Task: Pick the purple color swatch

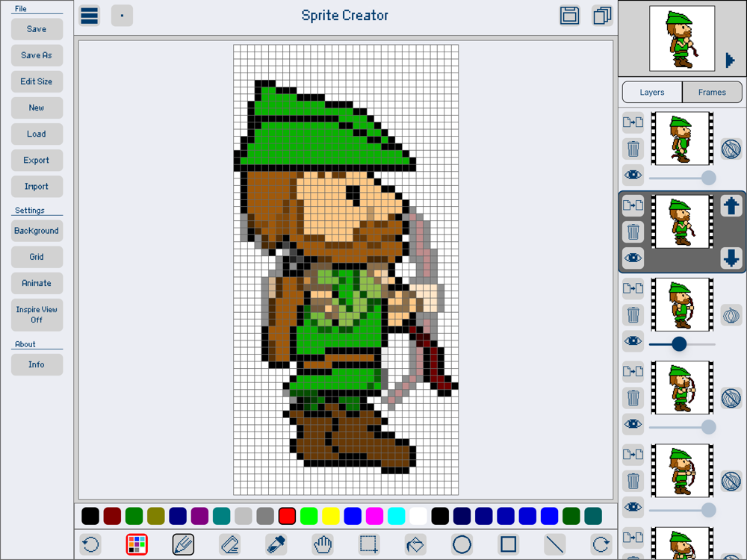Action: click(199, 516)
